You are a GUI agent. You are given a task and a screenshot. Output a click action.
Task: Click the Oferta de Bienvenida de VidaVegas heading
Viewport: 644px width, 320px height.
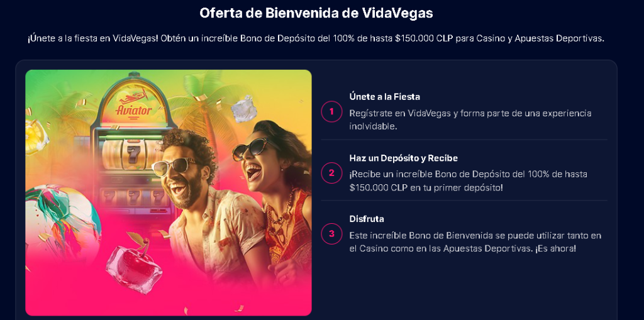(x=316, y=13)
